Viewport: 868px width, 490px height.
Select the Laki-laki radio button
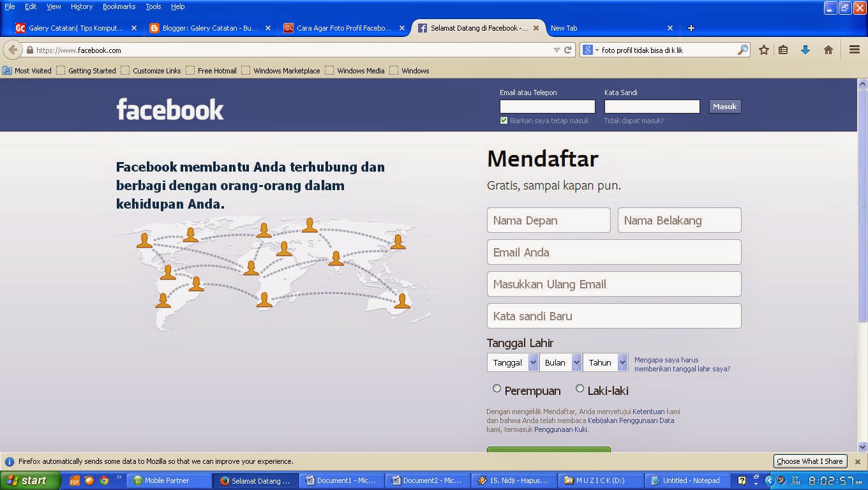(580, 388)
